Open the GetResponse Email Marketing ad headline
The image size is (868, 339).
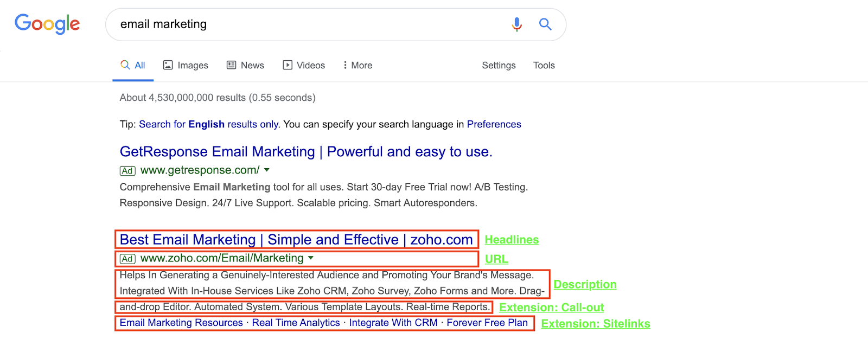click(306, 152)
